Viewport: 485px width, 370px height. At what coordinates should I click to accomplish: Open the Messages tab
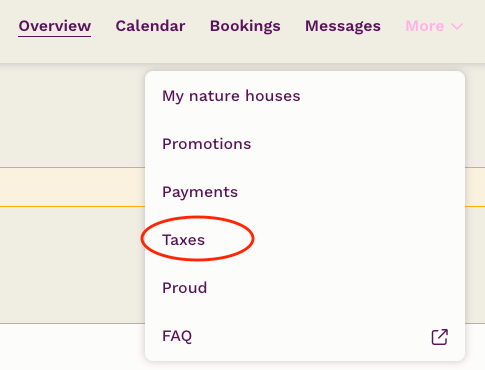click(x=343, y=27)
